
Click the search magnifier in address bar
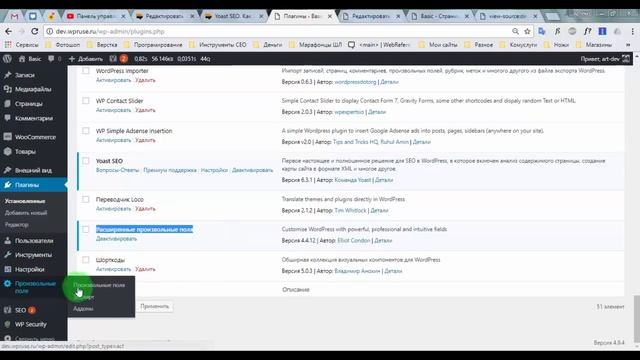coord(516,31)
